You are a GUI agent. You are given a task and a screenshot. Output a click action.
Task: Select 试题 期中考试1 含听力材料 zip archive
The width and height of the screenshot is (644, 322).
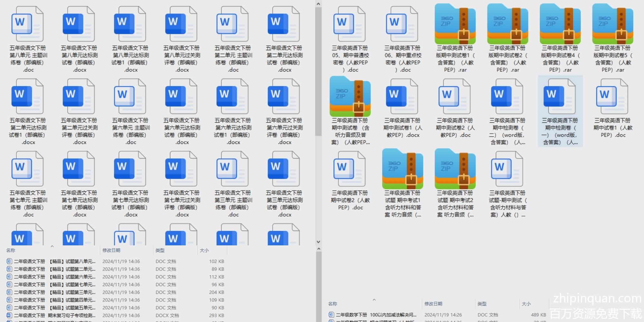coord(402,169)
